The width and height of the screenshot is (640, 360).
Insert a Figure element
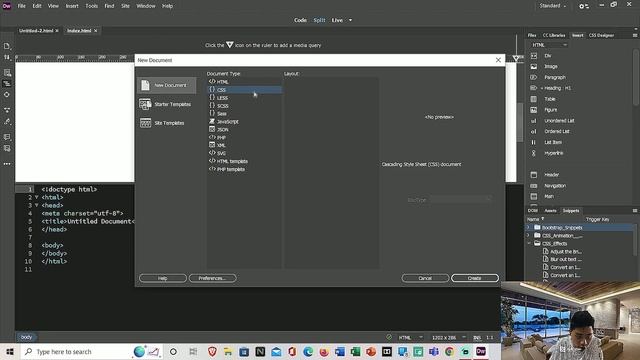click(550, 110)
